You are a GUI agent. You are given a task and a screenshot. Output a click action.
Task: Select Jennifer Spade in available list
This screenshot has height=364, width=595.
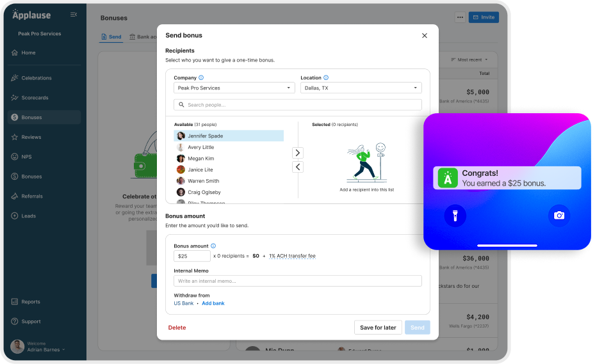[x=229, y=136]
